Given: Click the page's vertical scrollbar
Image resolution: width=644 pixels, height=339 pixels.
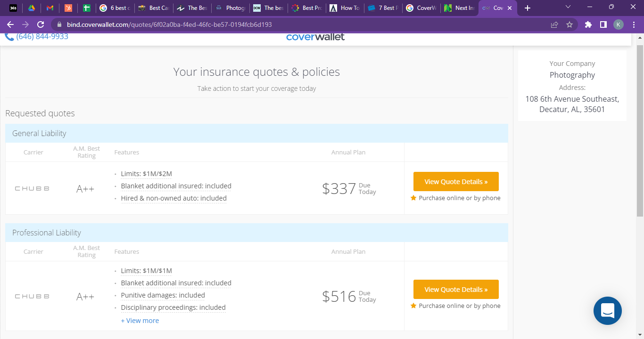Looking at the screenshot, I should 640,127.
